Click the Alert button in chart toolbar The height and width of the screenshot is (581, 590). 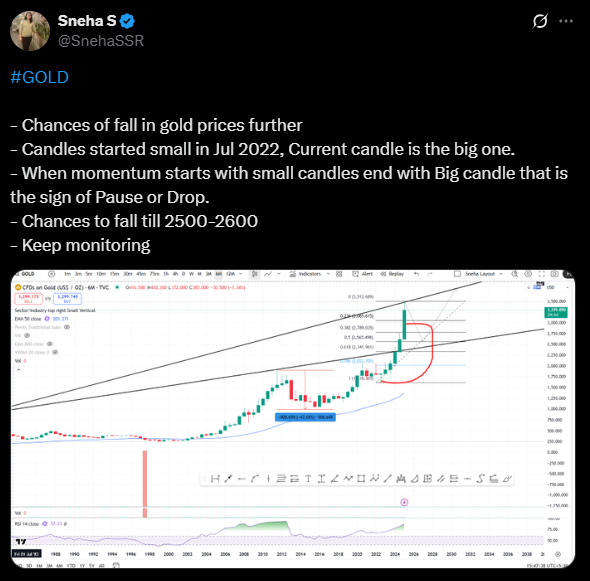[x=363, y=274]
